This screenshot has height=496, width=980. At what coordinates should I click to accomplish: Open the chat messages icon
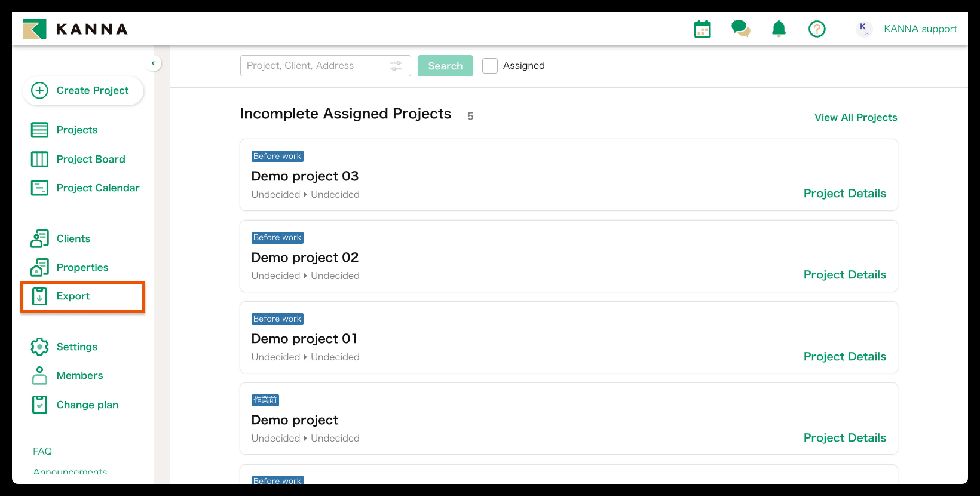coord(740,29)
